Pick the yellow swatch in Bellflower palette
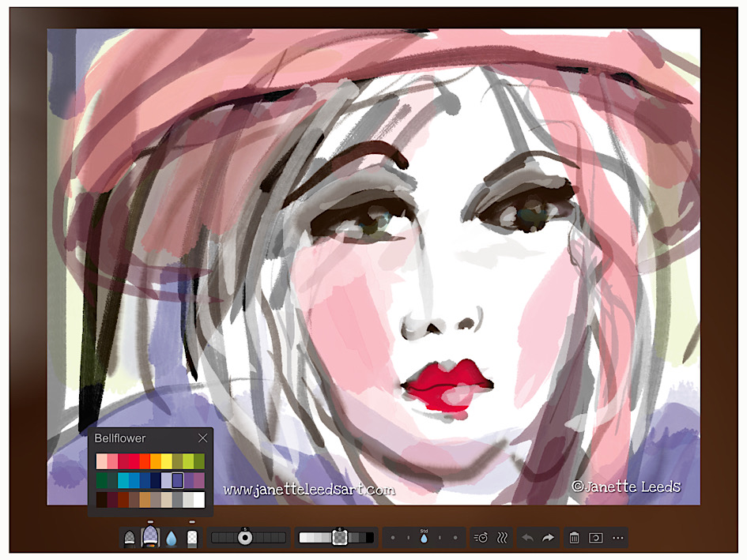The image size is (747, 560). click(167, 460)
